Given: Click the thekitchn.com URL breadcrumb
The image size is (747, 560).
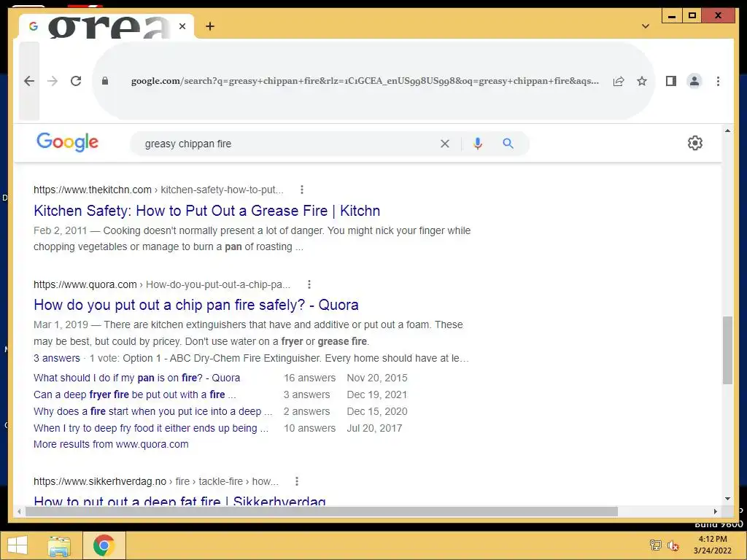Looking at the screenshot, I should pyautogui.click(x=158, y=190).
